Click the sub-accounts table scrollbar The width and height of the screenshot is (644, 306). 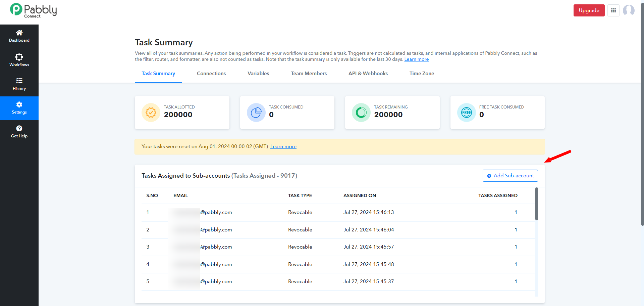(x=537, y=204)
